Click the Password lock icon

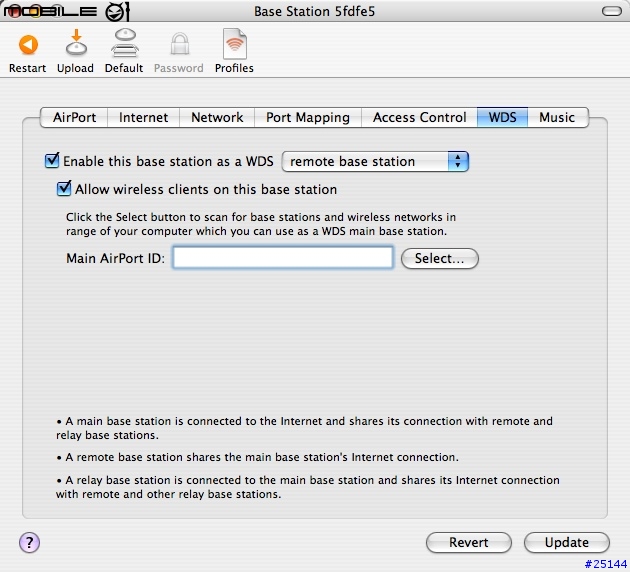click(180, 44)
